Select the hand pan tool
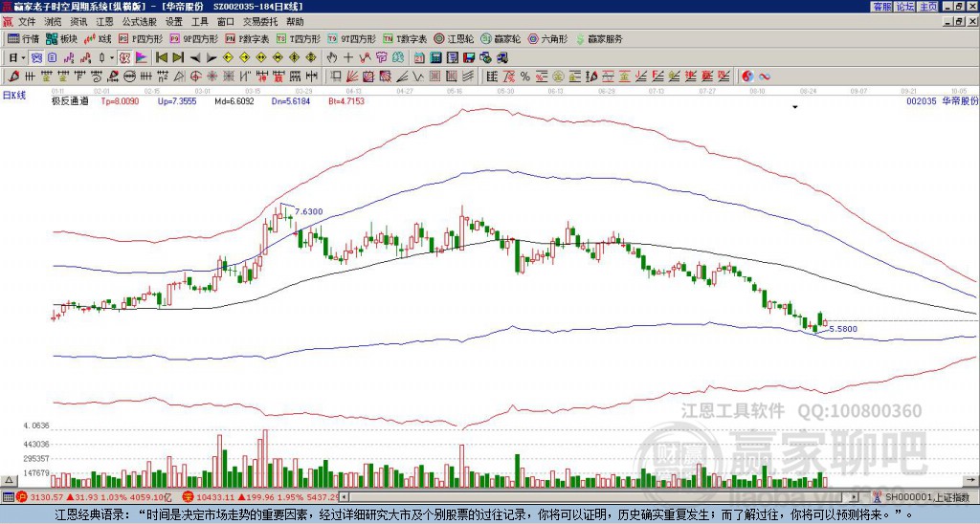The width and height of the screenshot is (980, 524). (332, 58)
